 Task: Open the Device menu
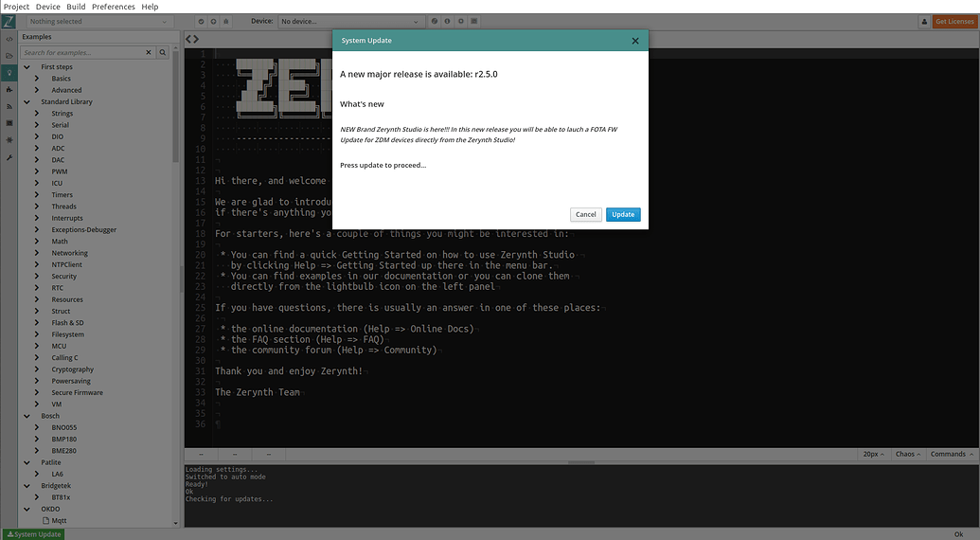pyautogui.click(x=48, y=7)
